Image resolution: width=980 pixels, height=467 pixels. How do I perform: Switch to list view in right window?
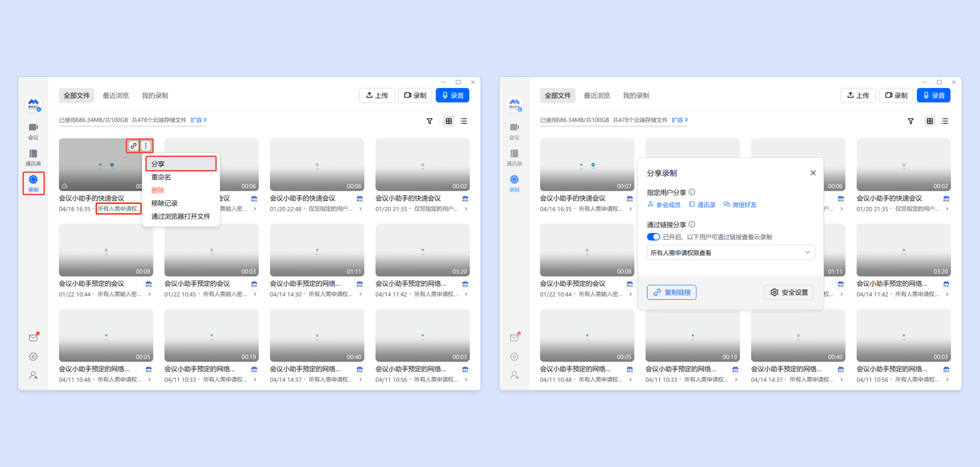[x=945, y=121]
